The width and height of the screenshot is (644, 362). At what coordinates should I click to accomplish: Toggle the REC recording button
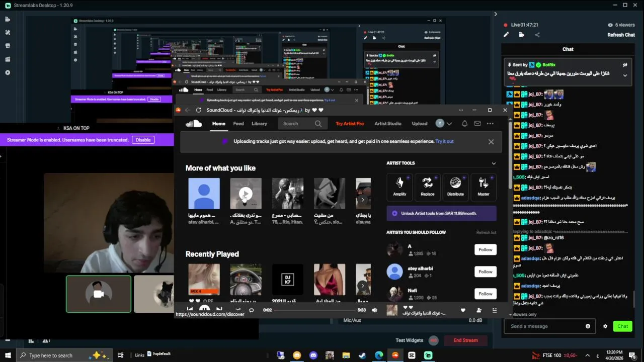click(434, 340)
